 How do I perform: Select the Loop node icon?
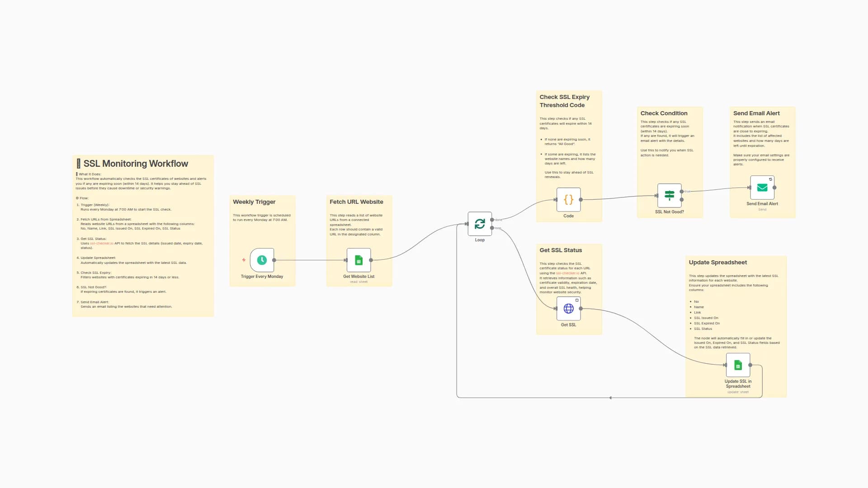480,224
